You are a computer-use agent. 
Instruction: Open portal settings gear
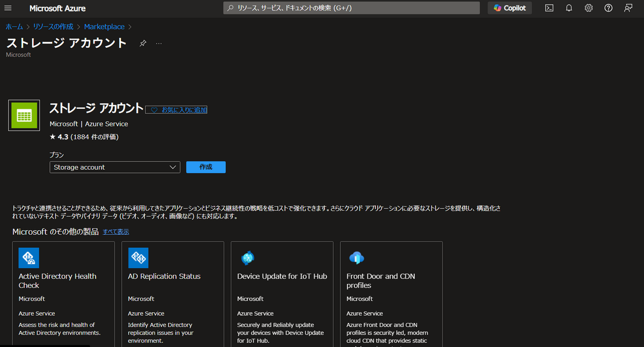[x=589, y=8]
